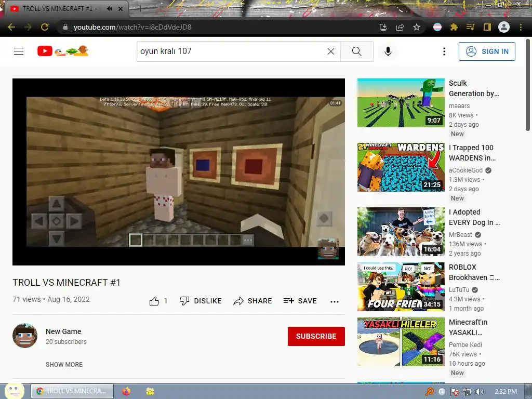Click I Adopted EVERY Dog In title
This screenshot has height=399, width=532.
pos(474,217)
